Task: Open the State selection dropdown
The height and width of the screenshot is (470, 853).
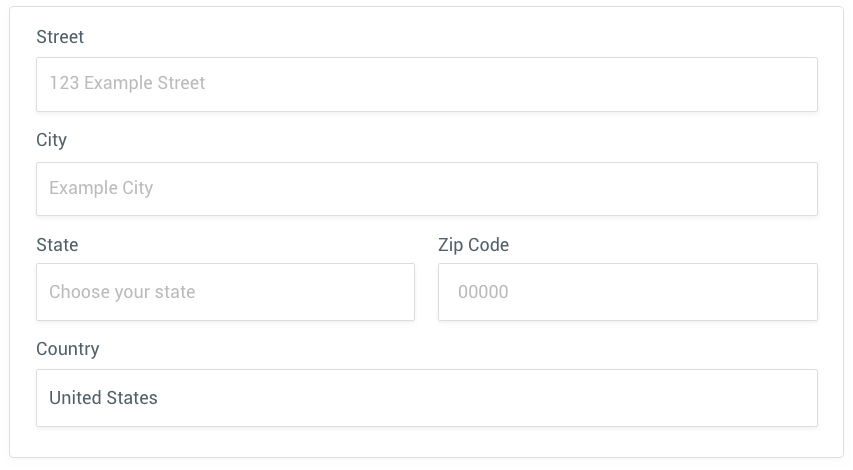Action: click(225, 292)
